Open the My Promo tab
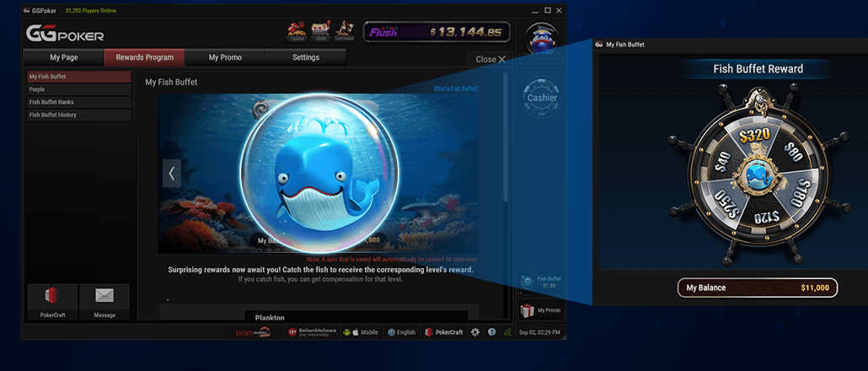Screen dimensions: 868x371 [x=225, y=57]
